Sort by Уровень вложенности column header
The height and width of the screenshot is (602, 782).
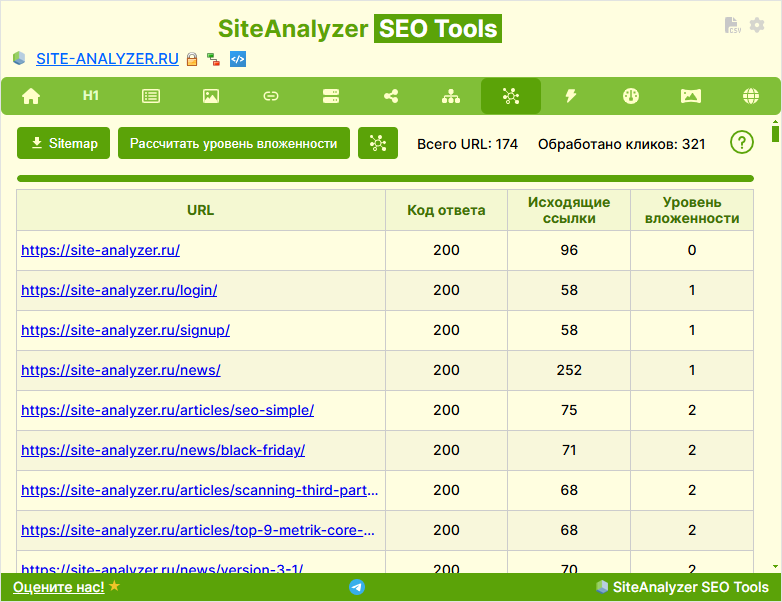[x=692, y=210]
